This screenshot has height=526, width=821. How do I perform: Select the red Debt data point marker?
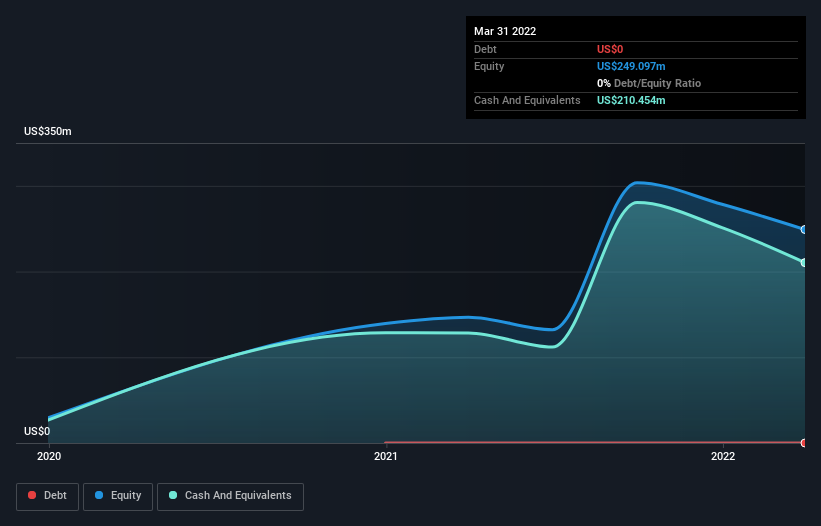click(x=804, y=443)
